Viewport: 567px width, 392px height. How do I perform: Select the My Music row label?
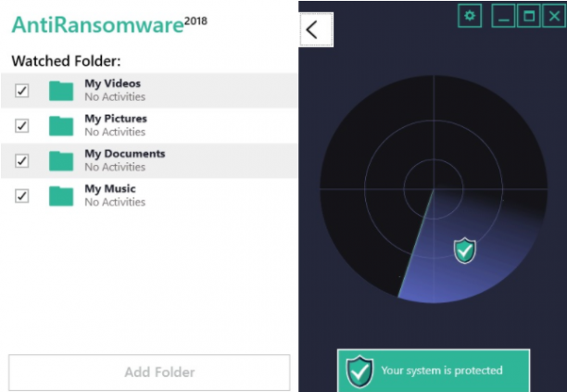tap(110, 189)
